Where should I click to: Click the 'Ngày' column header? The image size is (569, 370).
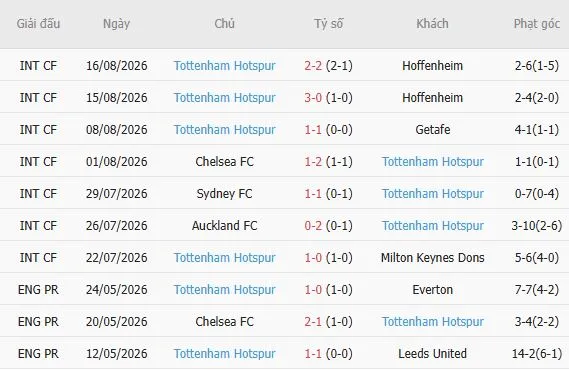[x=116, y=24]
